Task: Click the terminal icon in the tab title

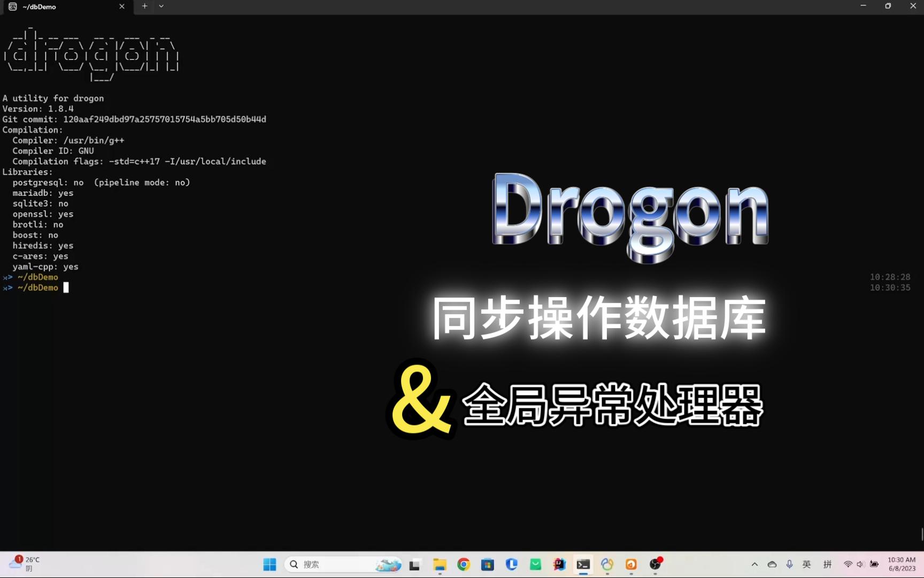Action: coord(13,6)
